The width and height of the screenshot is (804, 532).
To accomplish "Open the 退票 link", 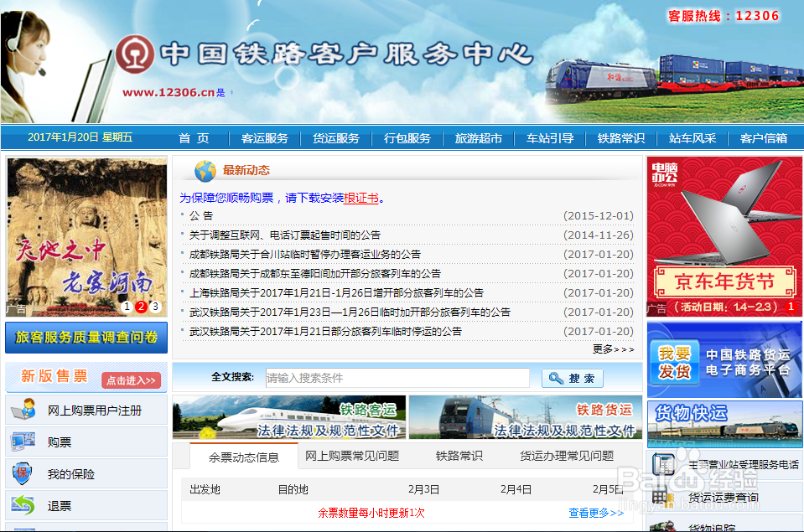I will click(59, 506).
